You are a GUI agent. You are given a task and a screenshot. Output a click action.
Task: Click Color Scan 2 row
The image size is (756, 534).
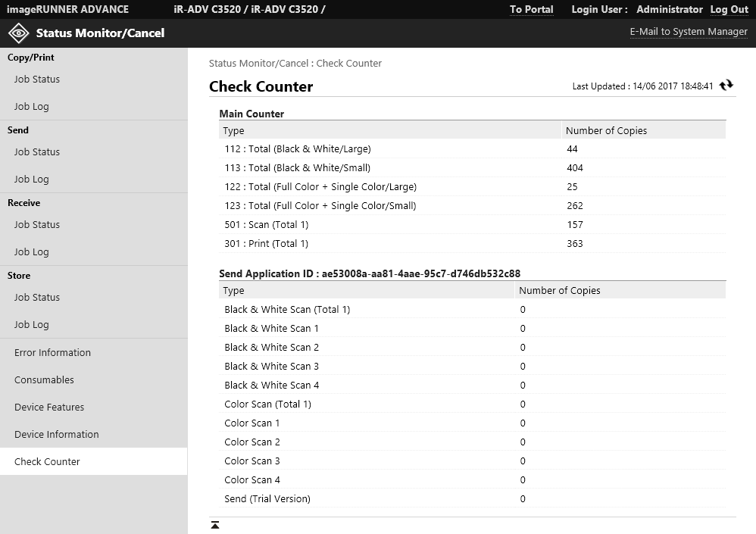point(473,442)
